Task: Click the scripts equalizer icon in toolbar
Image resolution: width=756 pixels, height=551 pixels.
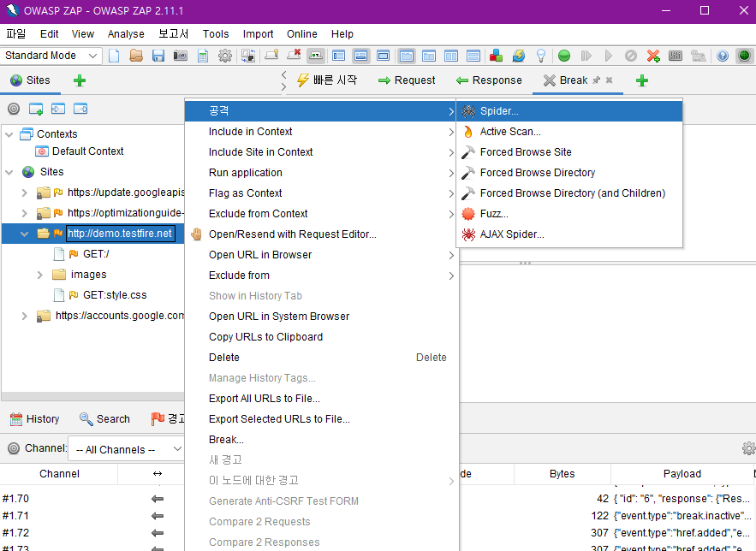Action: 676,56
